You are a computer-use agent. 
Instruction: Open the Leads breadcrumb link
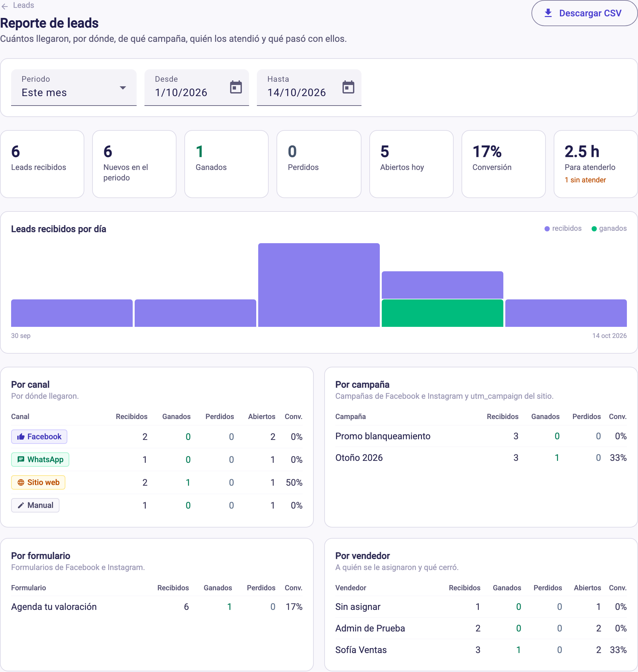click(24, 6)
